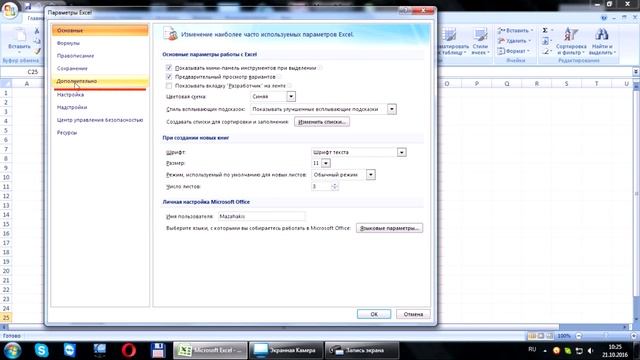Open 'Центр управления безопасностью' category
Image resolution: width=640 pixels, height=360 pixels.
[100, 120]
